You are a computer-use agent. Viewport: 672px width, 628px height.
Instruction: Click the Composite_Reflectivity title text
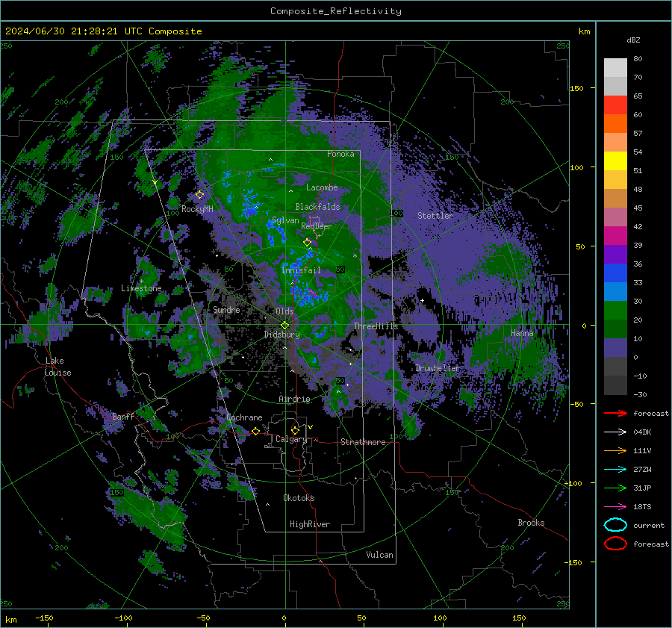tap(336, 11)
